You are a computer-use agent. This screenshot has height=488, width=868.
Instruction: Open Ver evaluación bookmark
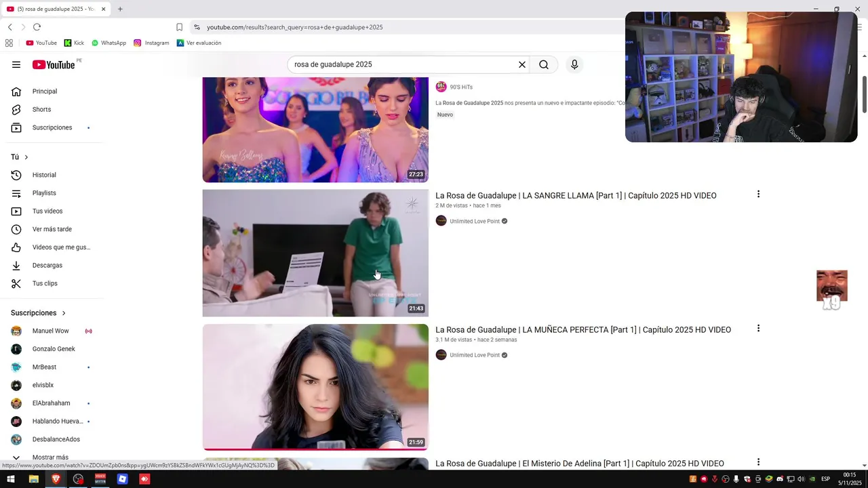pyautogui.click(x=199, y=43)
